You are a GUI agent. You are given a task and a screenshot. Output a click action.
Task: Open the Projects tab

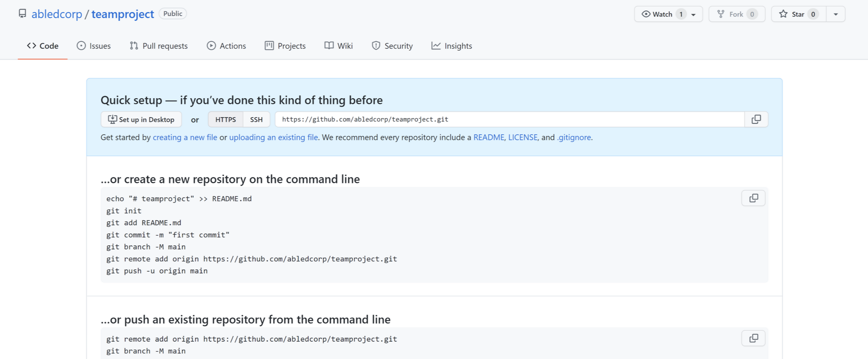pyautogui.click(x=285, y=46)
